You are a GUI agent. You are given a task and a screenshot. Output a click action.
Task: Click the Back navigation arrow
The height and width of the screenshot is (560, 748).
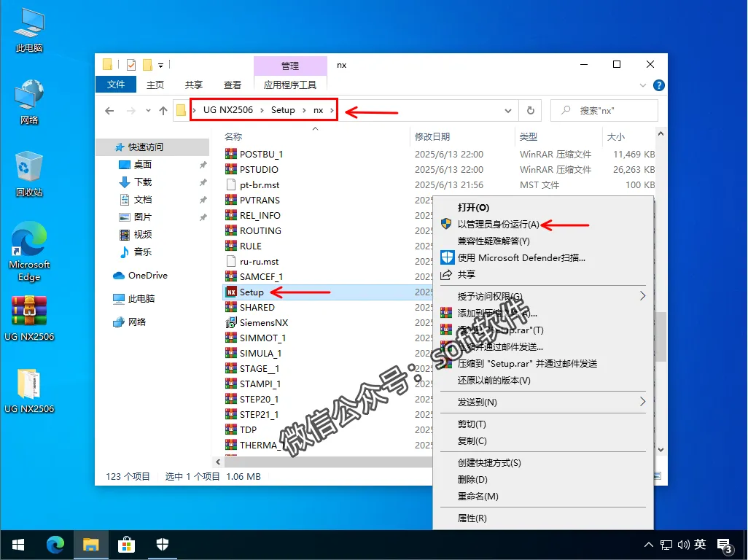pyautogui.click(x=109, y=111)
